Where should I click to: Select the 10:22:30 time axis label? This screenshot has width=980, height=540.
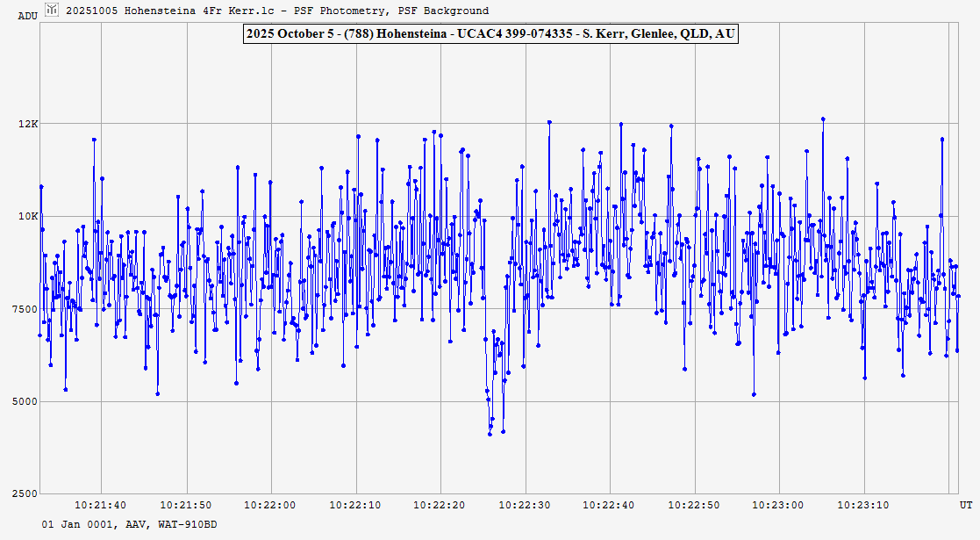pyautogui.click(x=525, y=505)
